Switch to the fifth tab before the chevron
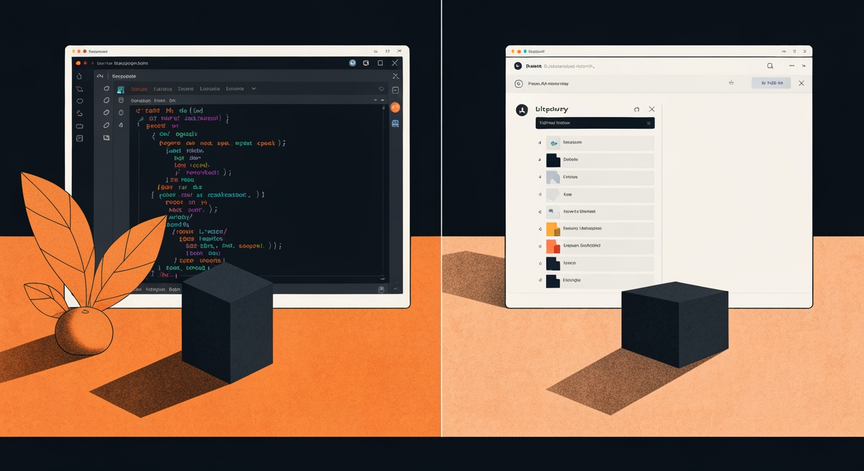864x471 pixels. point(235,89)
